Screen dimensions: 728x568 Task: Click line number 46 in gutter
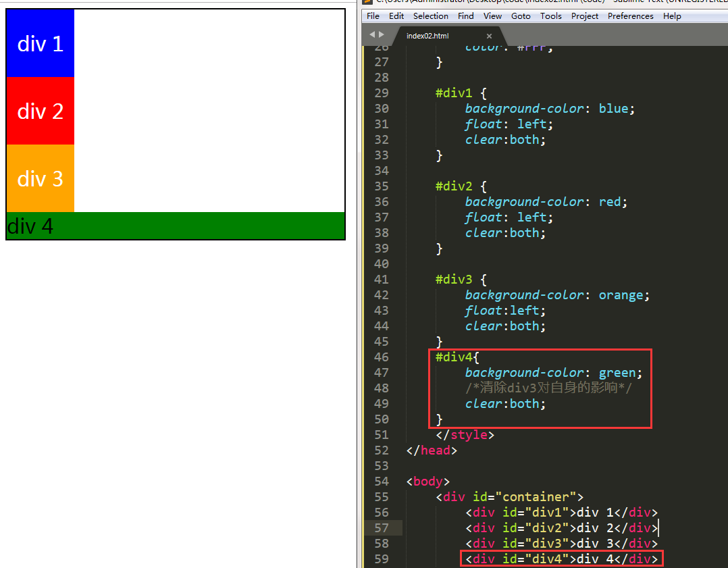click(381, 357)
